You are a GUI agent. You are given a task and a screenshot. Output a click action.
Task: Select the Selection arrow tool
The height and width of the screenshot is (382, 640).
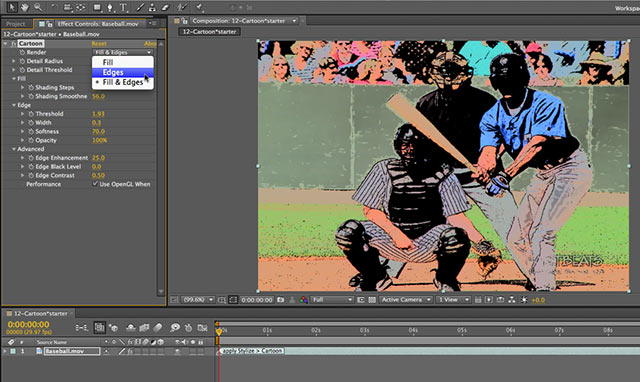coord(12,7)
